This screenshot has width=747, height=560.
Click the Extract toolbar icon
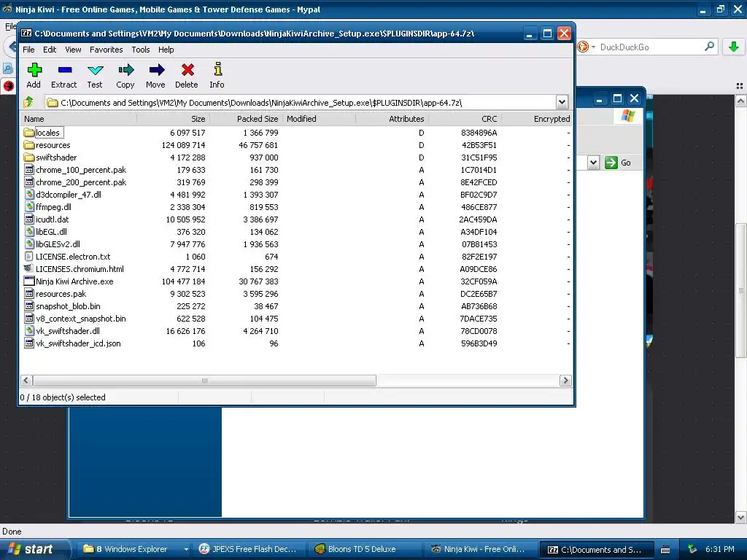[64, 70]
